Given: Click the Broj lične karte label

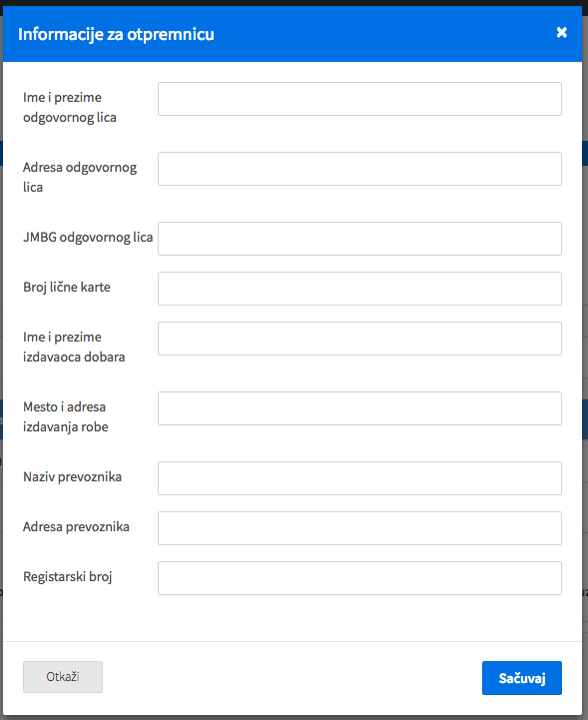Looking at the screenshot, I should [67, 287].
